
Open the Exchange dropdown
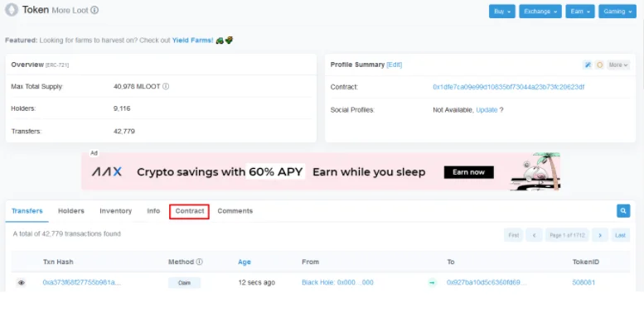point(540,12)
